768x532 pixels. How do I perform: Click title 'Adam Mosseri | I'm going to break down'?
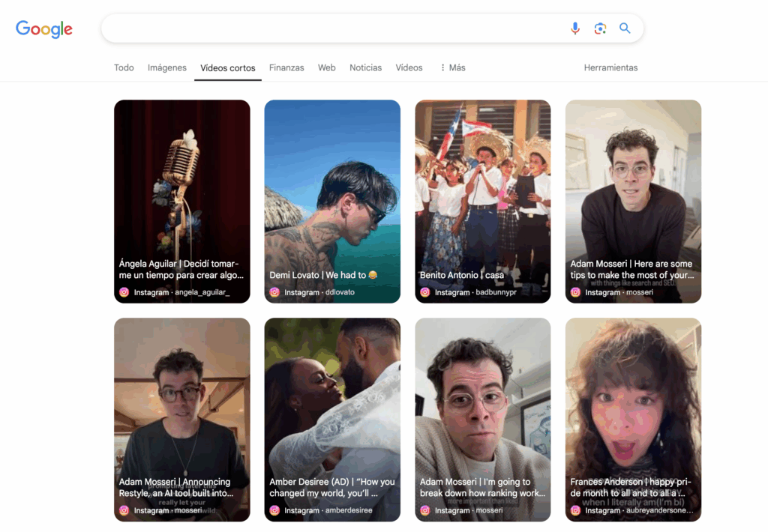tap(482, 488)
